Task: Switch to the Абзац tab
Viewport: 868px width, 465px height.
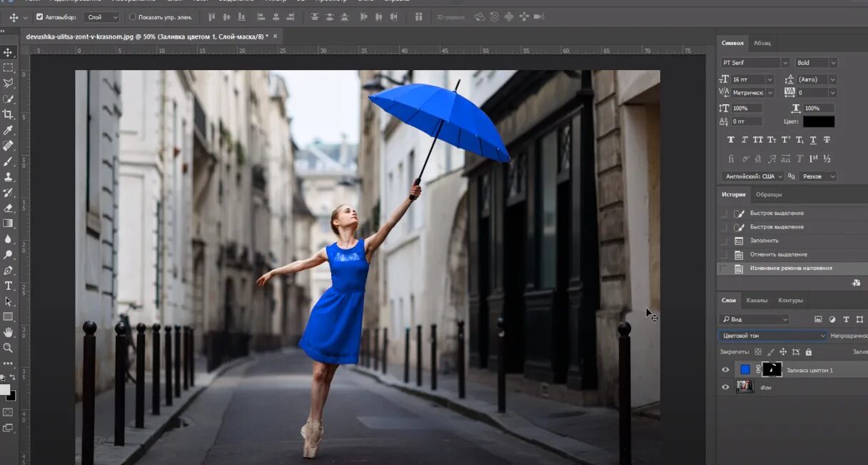Action: [x=762, y=43]
